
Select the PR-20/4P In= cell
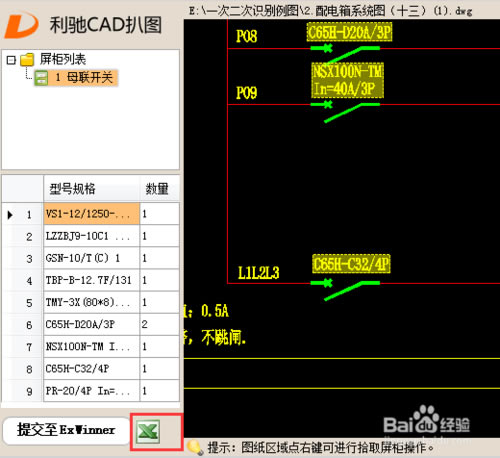click(92, 391)
